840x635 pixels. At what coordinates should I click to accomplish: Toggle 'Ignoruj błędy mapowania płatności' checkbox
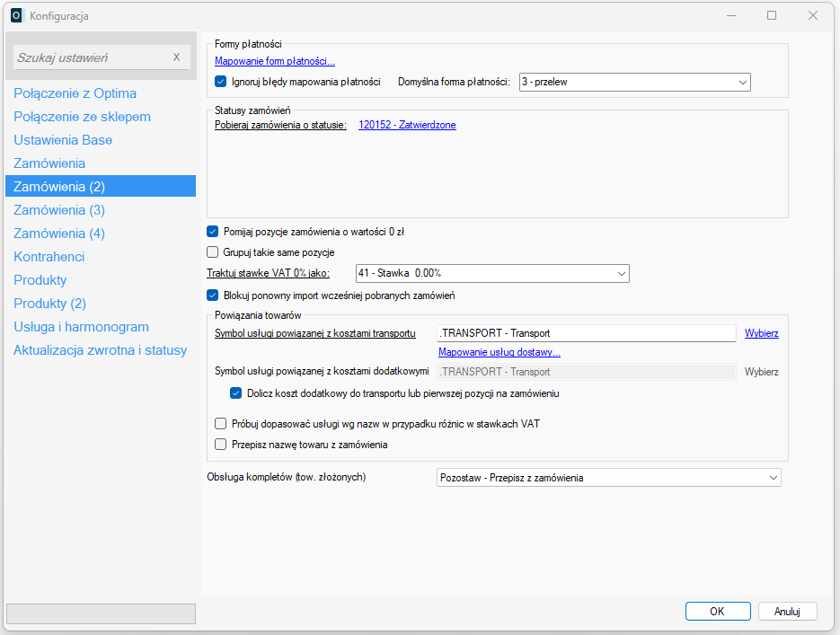[221, 82]
